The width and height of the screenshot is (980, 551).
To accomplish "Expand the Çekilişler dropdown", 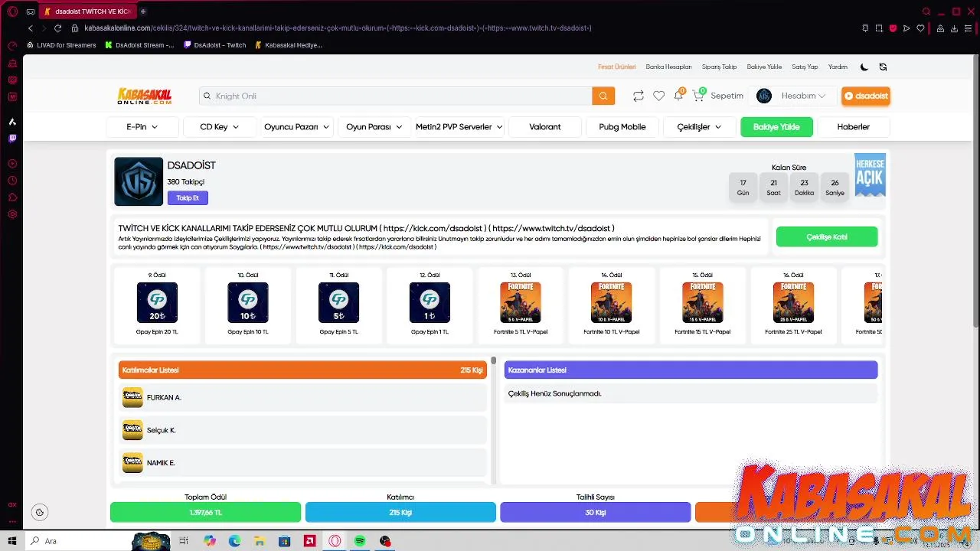I will tap(699, 127).
